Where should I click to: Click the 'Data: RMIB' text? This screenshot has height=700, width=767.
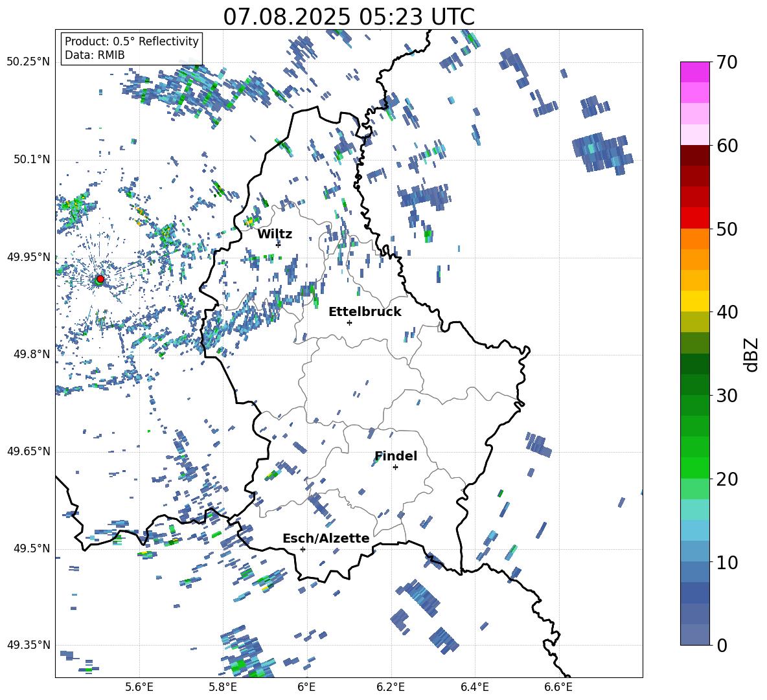coord(95,55)
